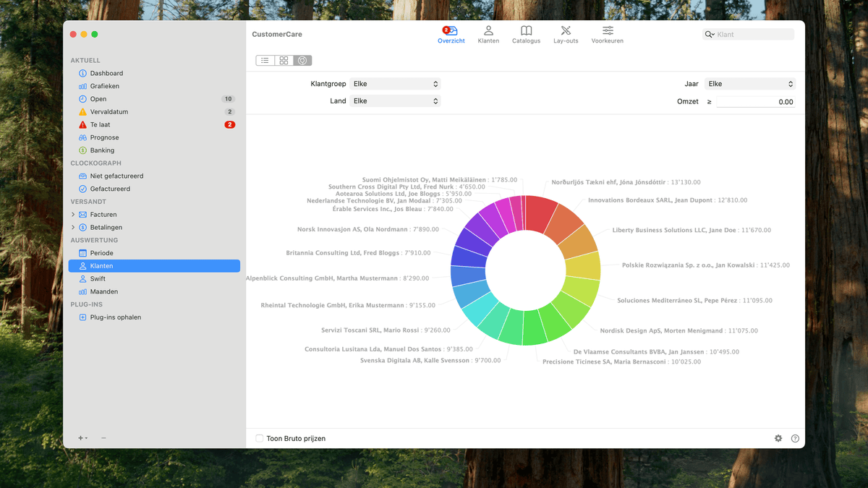868x488 pixels.
Task: Select Te laat in the sidebar
Action: 100,125
